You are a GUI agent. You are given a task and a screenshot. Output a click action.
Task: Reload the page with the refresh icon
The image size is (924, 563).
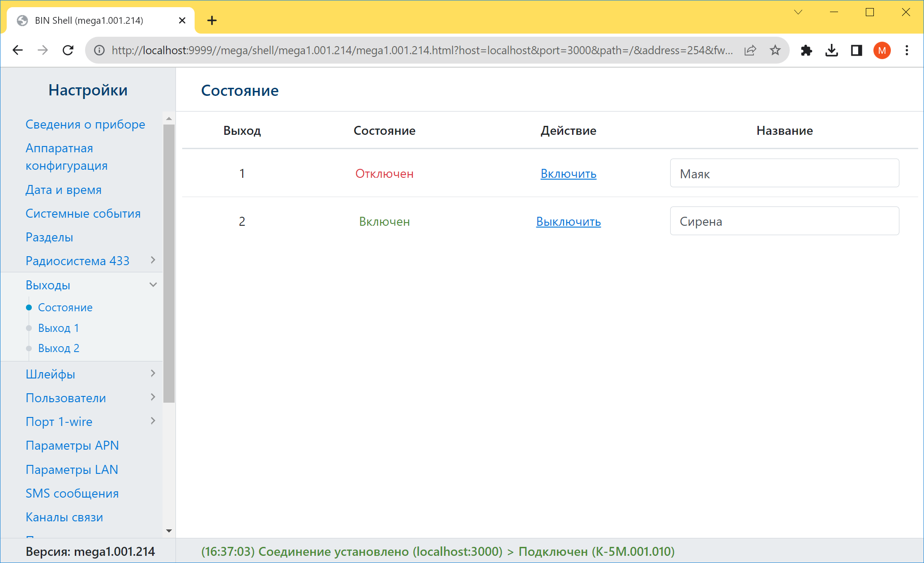(x=68, y=50)
